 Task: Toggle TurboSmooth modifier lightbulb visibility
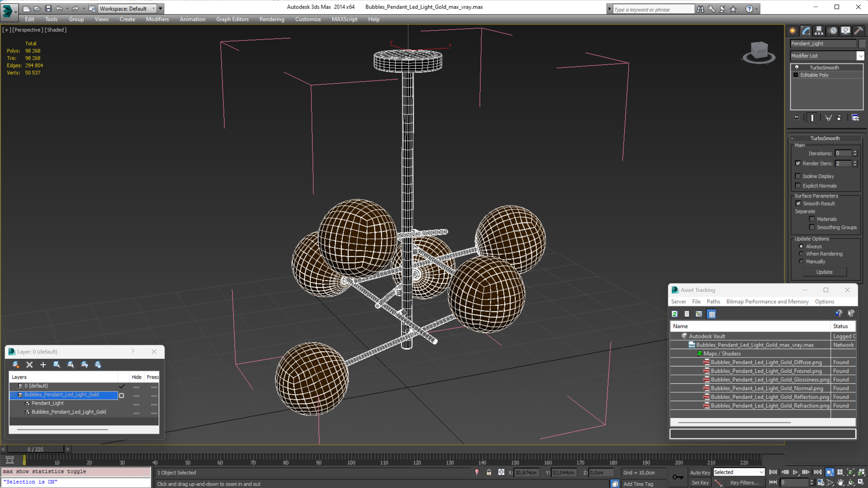797,67
